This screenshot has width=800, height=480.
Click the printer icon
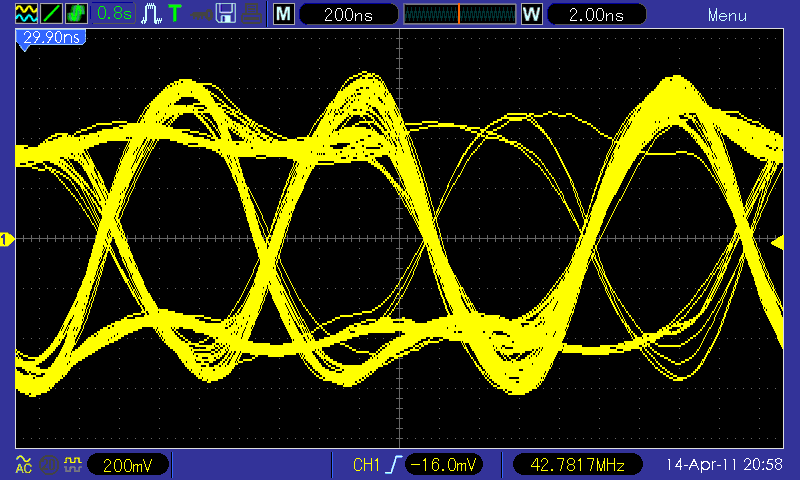point(252,14)
